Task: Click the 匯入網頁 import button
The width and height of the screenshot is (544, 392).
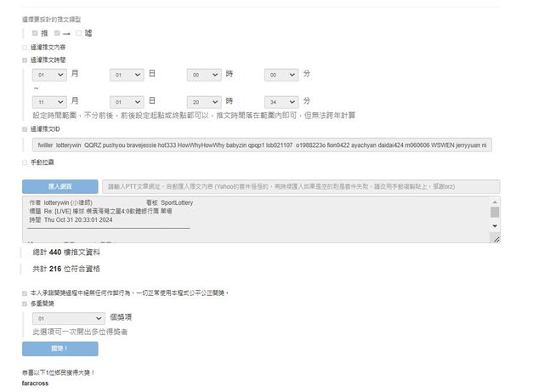Action: click(x=59, y=186)
